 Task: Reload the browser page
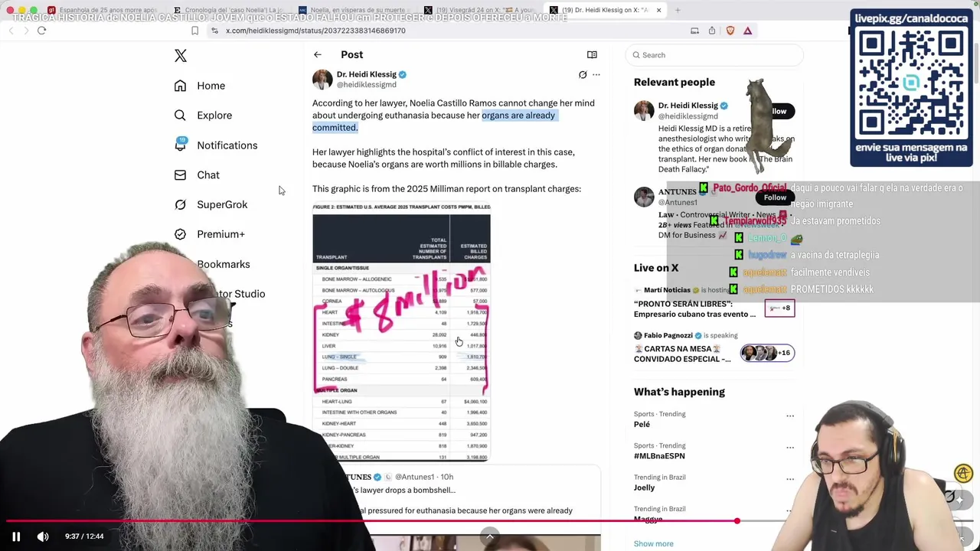tap(41, 31)
